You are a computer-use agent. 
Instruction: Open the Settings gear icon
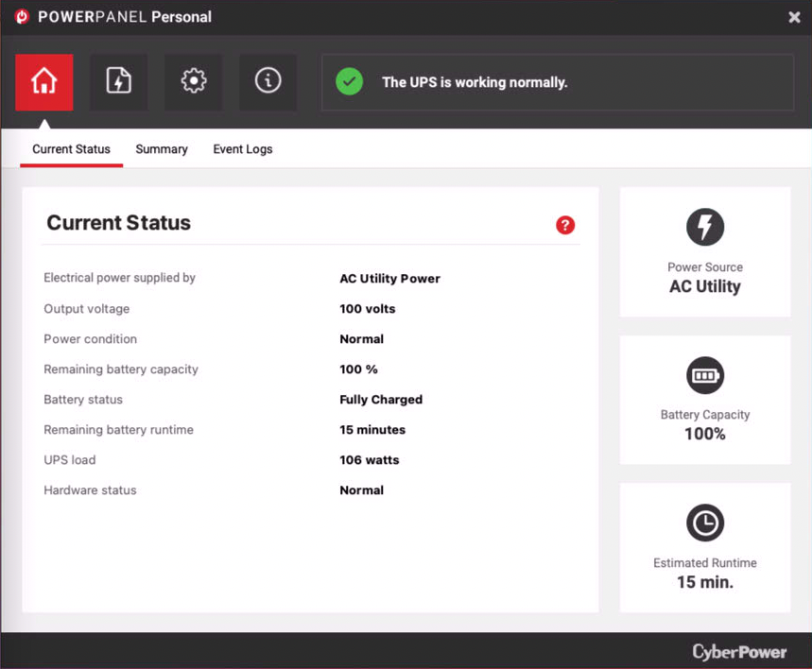[x=193, y=82]
